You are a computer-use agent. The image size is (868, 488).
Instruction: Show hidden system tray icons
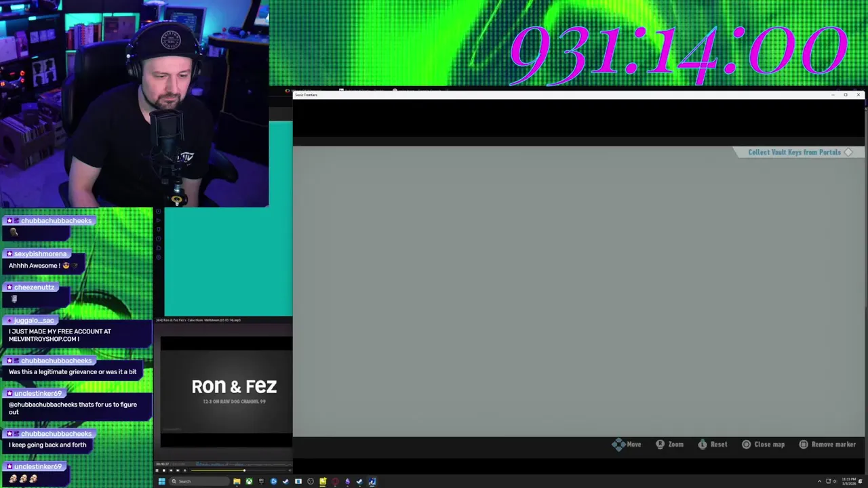819,481
